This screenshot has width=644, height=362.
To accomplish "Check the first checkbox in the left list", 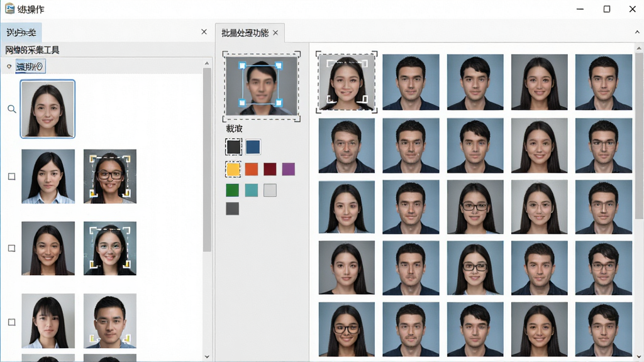I will 12,177.
